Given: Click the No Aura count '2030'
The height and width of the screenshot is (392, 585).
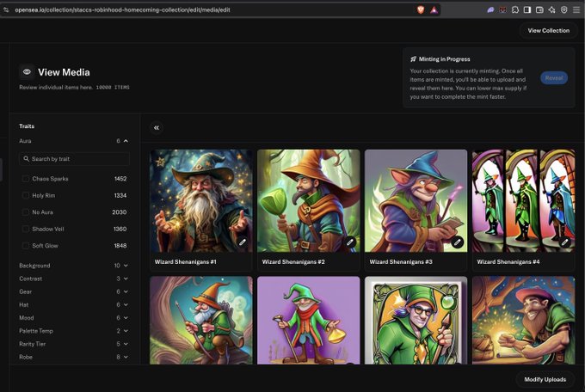Looking at the screenshot, I should [x=120, y=212].
